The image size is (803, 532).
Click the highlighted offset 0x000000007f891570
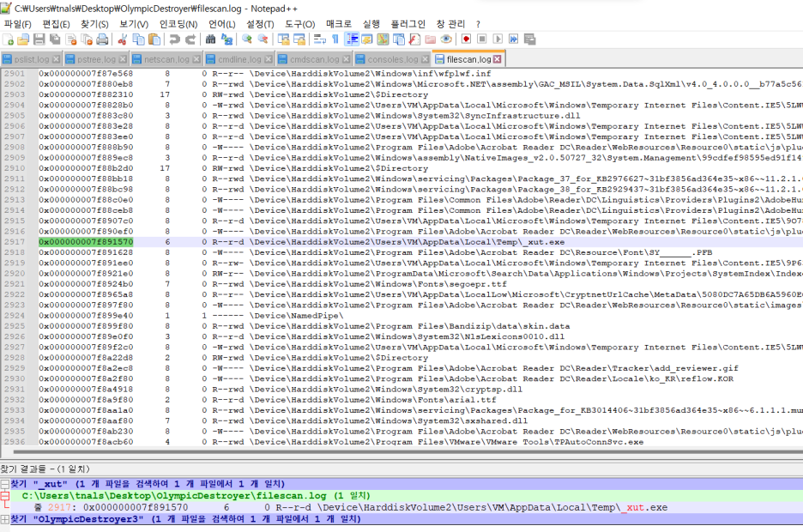86,242
